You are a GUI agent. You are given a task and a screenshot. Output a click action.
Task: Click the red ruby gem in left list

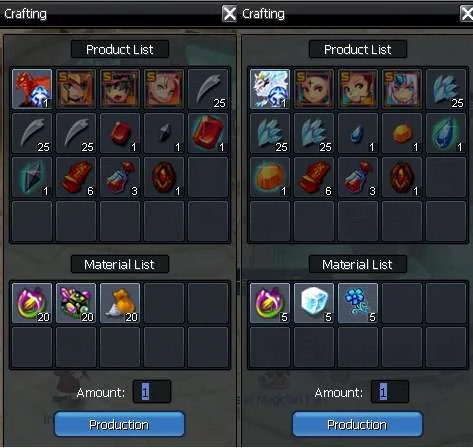coord(120,133)
